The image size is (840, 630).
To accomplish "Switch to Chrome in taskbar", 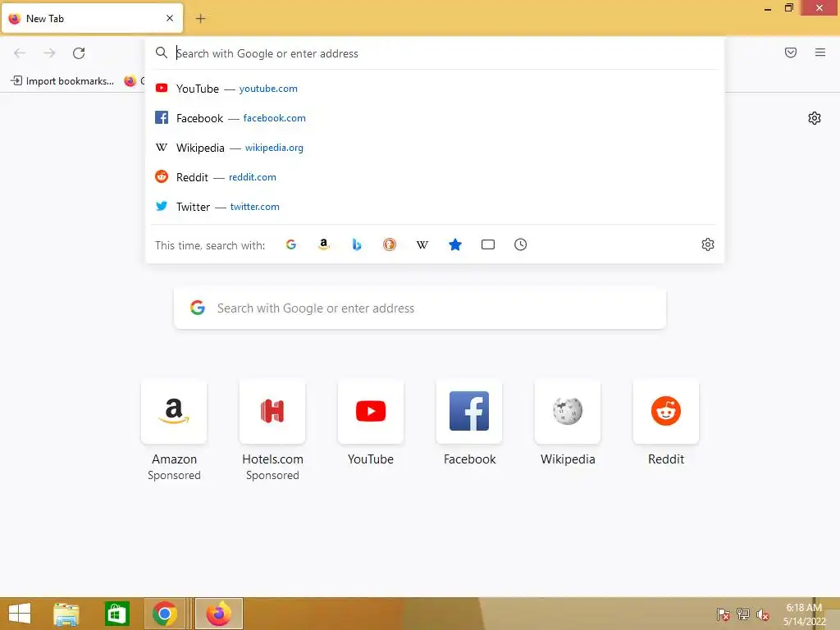I will pyautogui.click(x=165, y=614).
